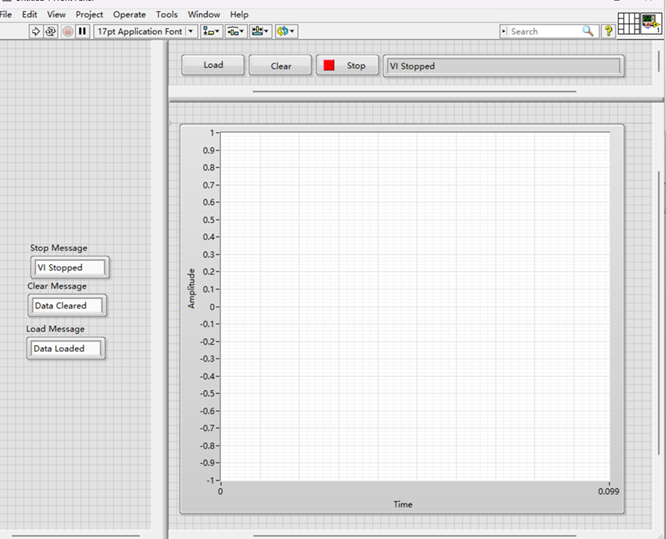Open the Operate menu
Screen dimensions: 666x539
(x=129, y=15)
